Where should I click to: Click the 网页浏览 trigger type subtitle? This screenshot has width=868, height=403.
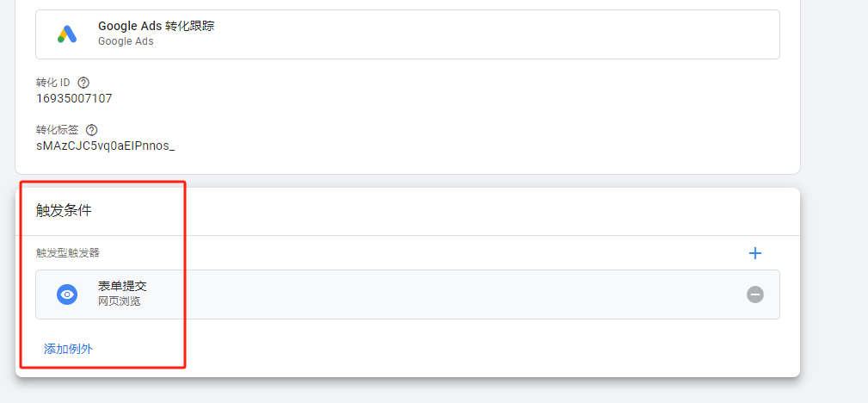click(x=119, y=301)
